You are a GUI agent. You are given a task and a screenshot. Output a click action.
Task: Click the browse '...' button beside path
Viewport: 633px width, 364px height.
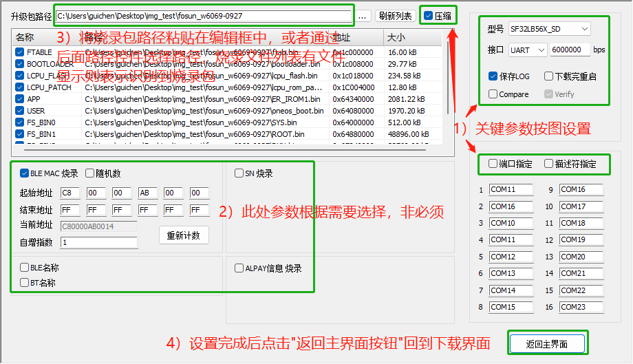pyautogui.click(x=363, y=16)
